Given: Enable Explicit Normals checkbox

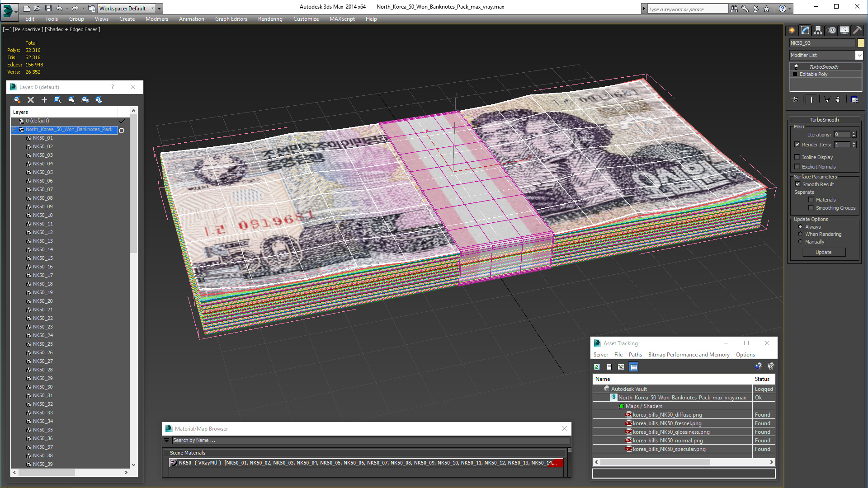Looking at the screenshot, I should click(x=797, y=167).
